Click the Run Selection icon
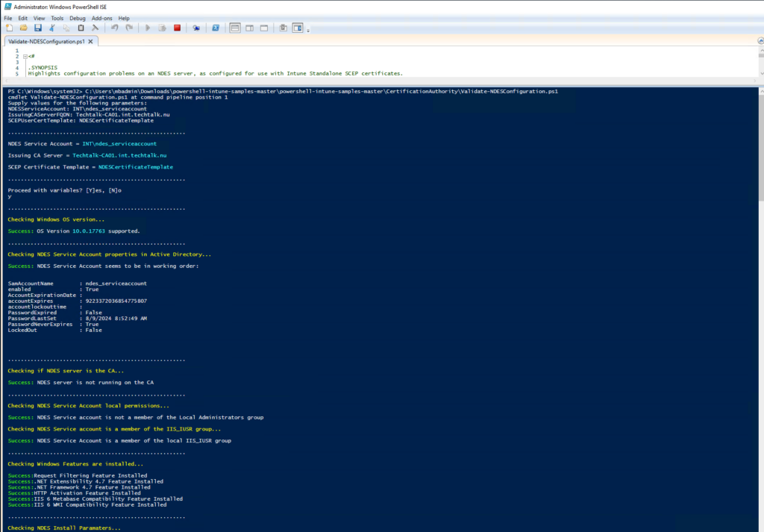Image resolution: width=764 pixels, height=532 pixels. coord(163,28)
